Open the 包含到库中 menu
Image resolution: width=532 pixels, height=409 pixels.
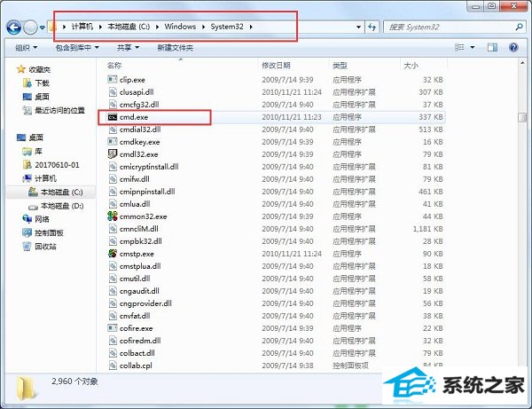pos(77,48)
